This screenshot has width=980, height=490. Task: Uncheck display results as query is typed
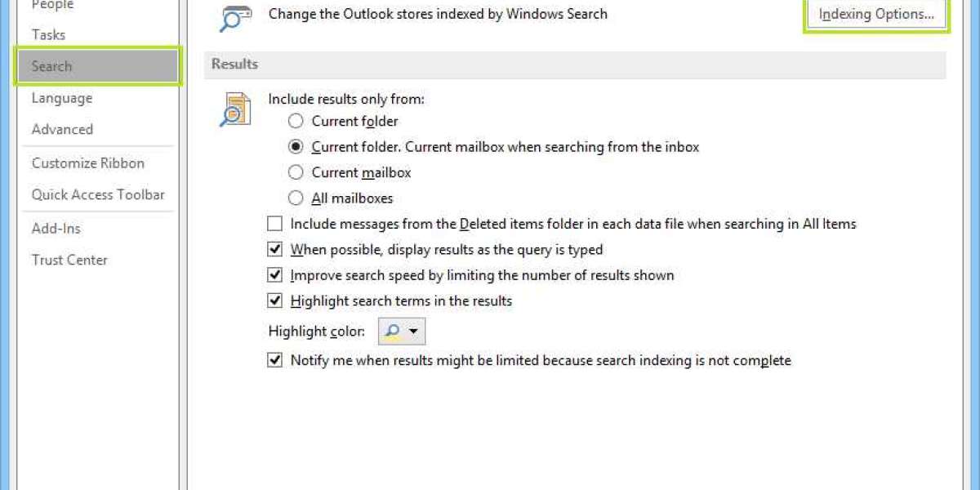(275, 249)
